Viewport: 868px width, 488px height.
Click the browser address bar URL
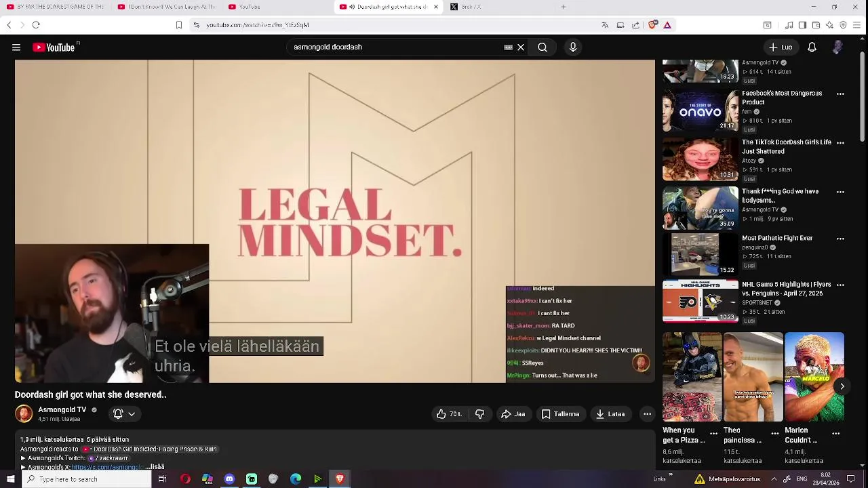(x=258, y=25)
